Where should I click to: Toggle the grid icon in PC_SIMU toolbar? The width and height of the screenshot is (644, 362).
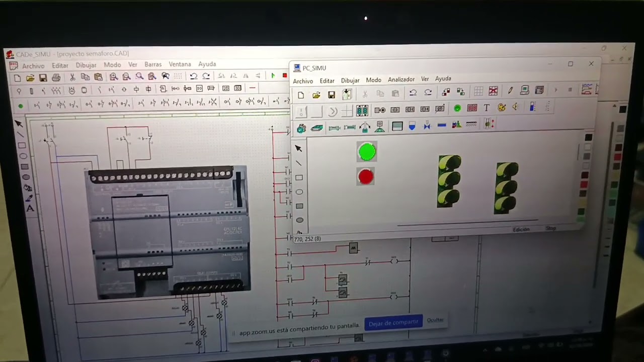(478, 91)
